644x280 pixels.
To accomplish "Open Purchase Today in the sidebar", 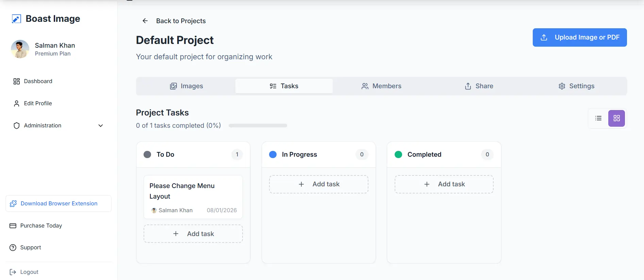I will pos(41,225).
